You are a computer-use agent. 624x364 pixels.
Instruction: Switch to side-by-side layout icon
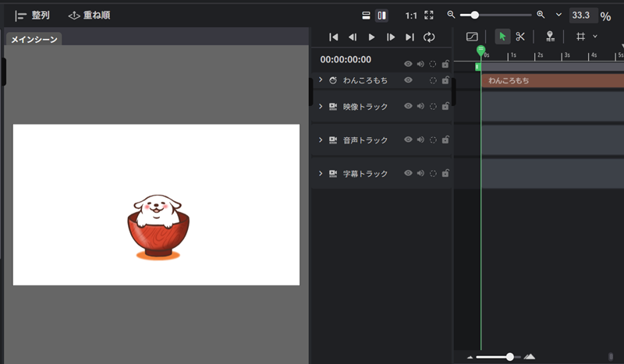(381, 15)
